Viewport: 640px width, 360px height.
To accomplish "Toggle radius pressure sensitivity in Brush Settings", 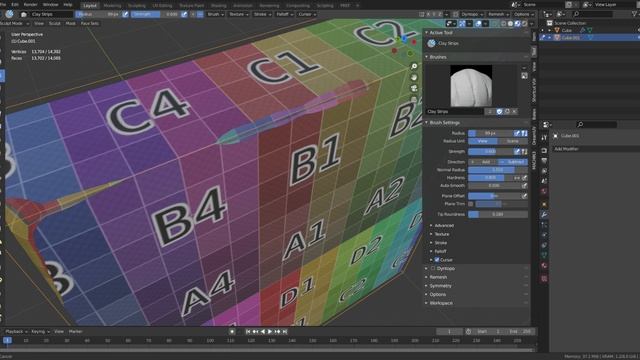I will (x=517, y=133).
